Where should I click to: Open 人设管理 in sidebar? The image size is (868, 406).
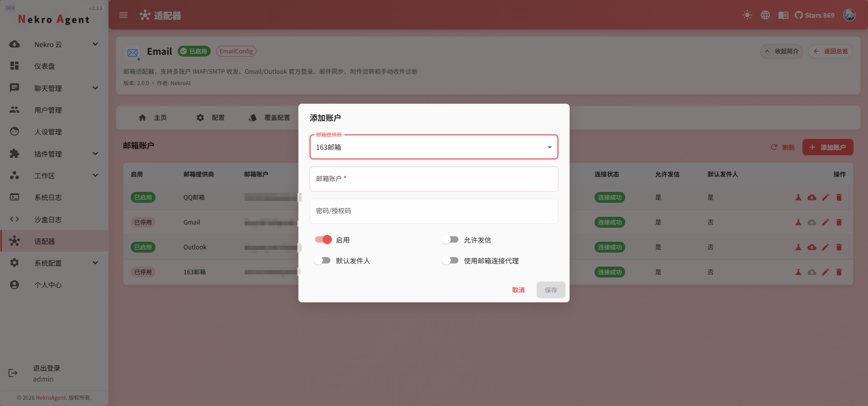[54, 132]
